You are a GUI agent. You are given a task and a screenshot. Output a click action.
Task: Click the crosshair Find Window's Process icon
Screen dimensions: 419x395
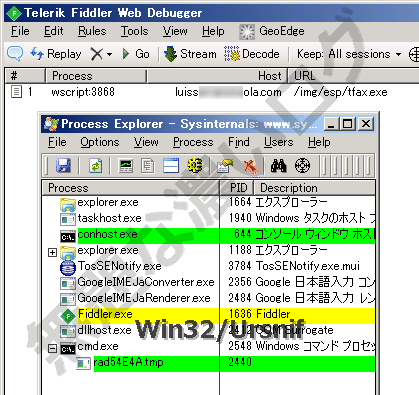coord(302,165)
